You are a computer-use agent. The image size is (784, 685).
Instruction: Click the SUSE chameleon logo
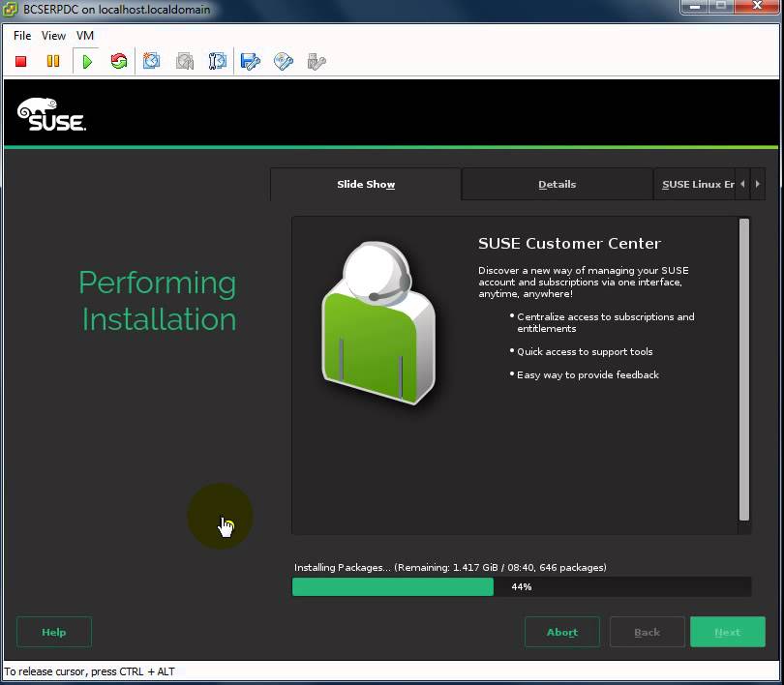(x=51, y=114)
